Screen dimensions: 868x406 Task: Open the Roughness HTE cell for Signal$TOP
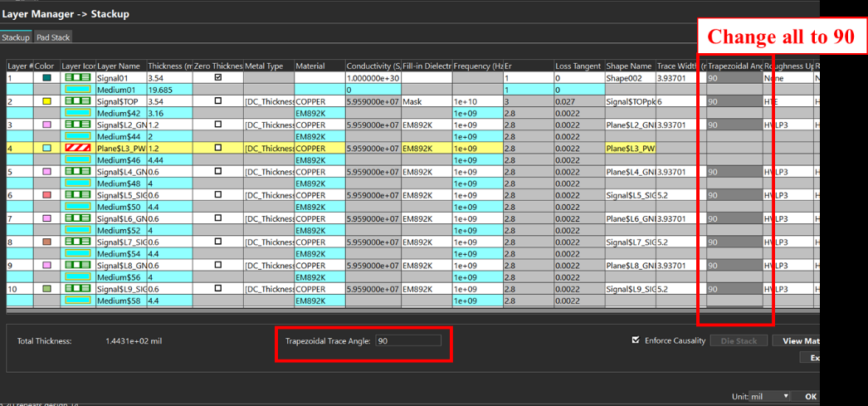[x=788, y=102]
